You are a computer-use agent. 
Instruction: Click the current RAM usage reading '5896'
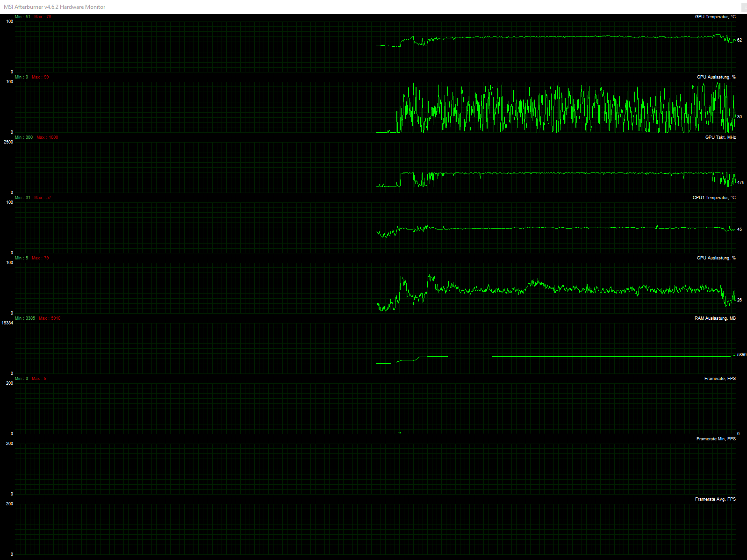(x=742, y=355)
